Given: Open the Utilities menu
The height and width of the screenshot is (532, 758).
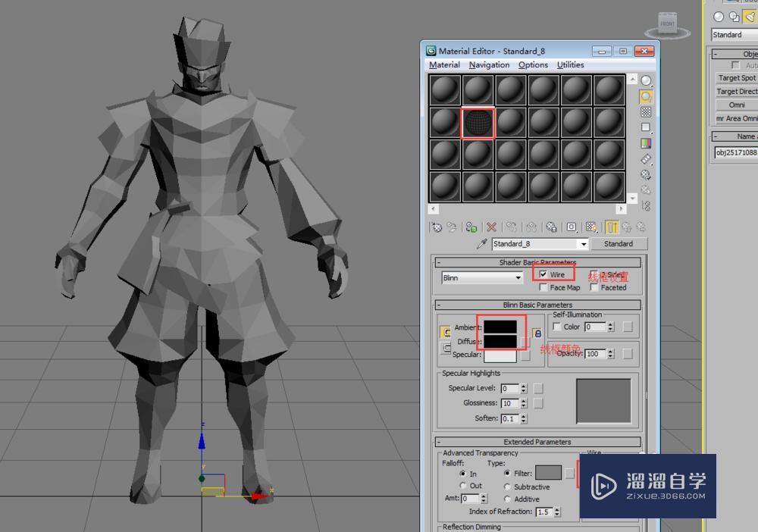Looking at the screenshot, I should pyautogui.click(x=571, y=64).
